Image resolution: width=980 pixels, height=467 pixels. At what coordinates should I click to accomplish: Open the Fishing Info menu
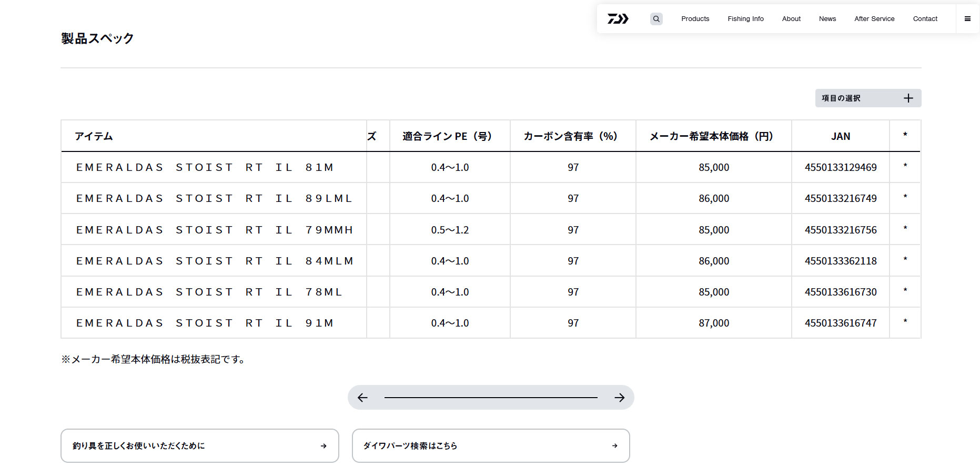tap(746, 19)
